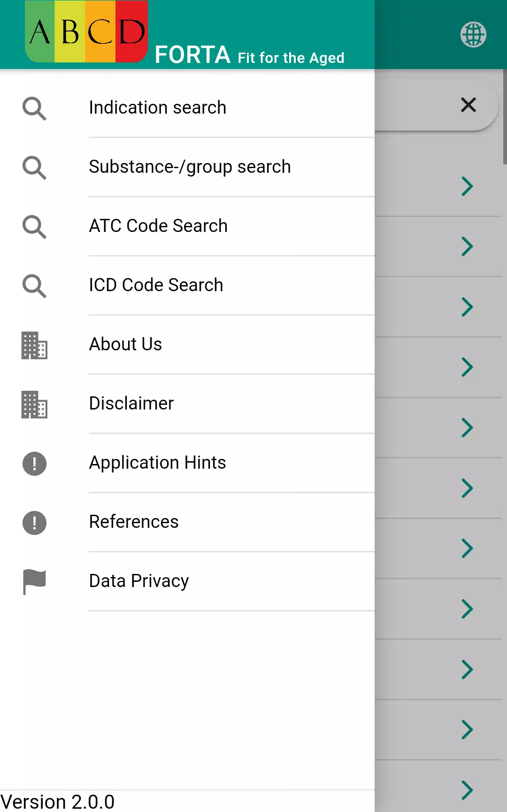Clear search field with X button

[469, 105]
